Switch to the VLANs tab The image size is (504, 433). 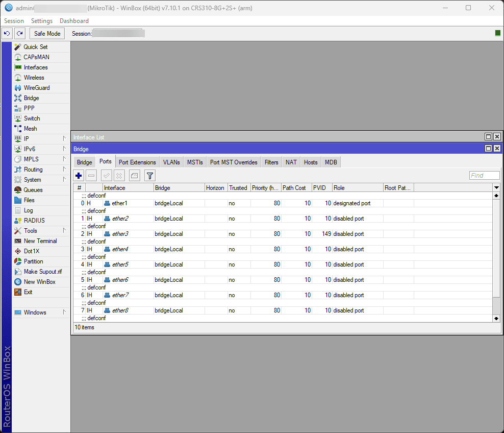tap(171, 162)
